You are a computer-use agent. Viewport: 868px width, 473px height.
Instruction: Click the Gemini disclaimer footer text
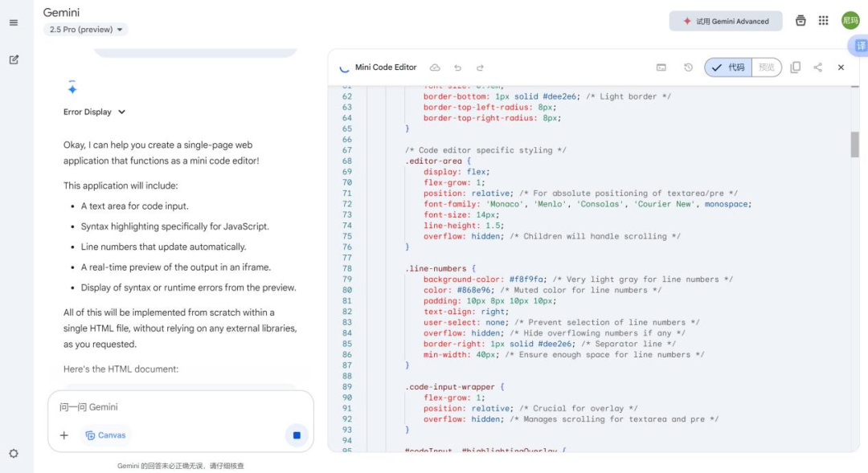181,466
